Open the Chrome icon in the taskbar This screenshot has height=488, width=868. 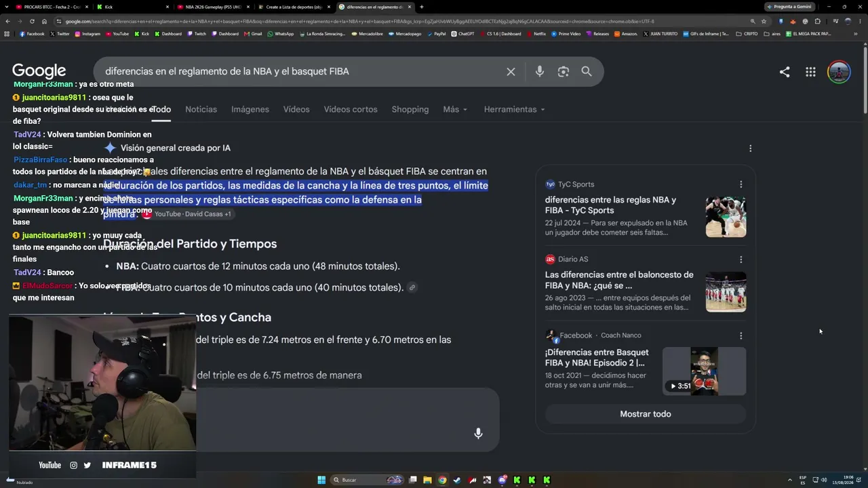[442, 480]
